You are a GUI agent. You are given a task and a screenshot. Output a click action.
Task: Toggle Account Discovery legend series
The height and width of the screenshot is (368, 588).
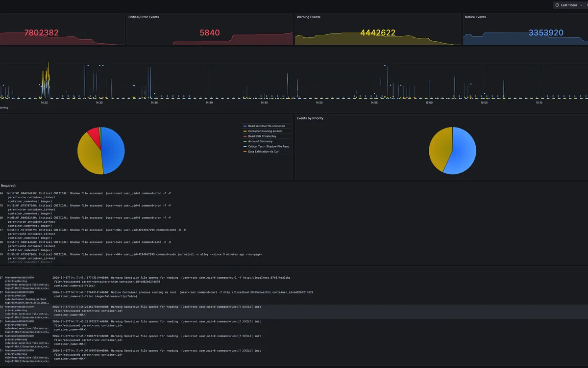point(260,141)
